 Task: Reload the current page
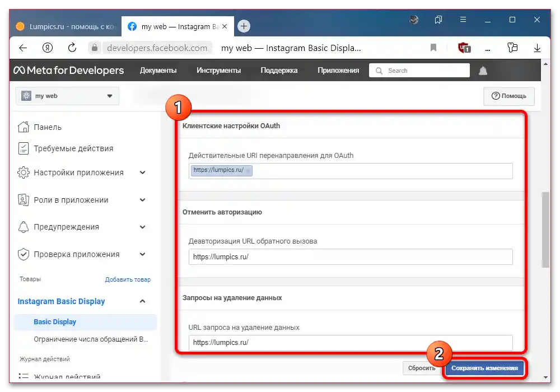pyautogui.click(x=72, y=48)
